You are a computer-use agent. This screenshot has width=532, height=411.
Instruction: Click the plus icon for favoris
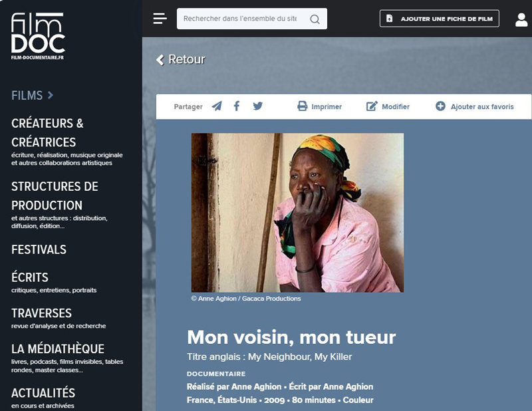pyautogui.click(x=440, y=106)
